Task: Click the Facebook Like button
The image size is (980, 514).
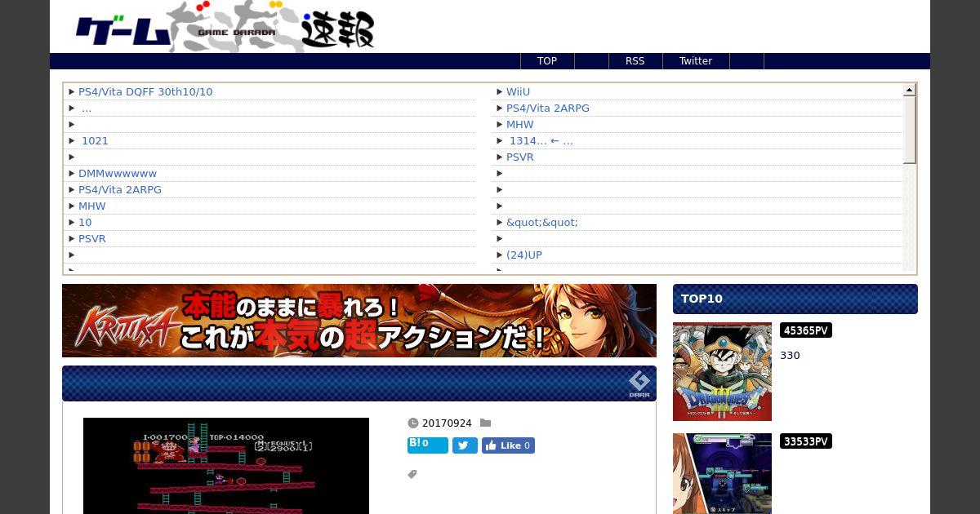Action: (x=508, y=445)
